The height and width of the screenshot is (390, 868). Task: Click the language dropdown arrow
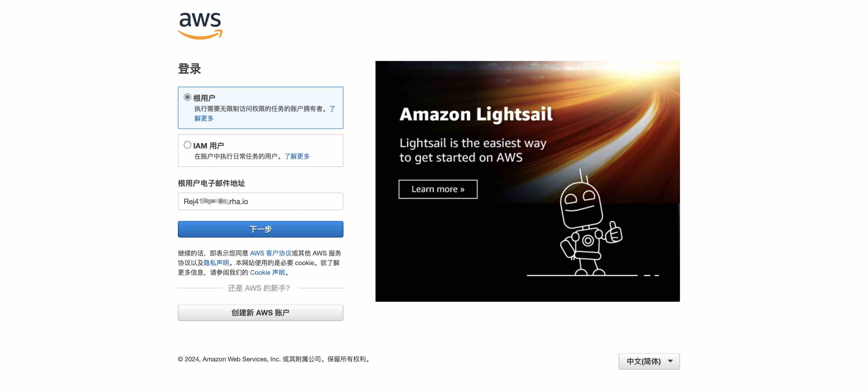pos(670,361)
